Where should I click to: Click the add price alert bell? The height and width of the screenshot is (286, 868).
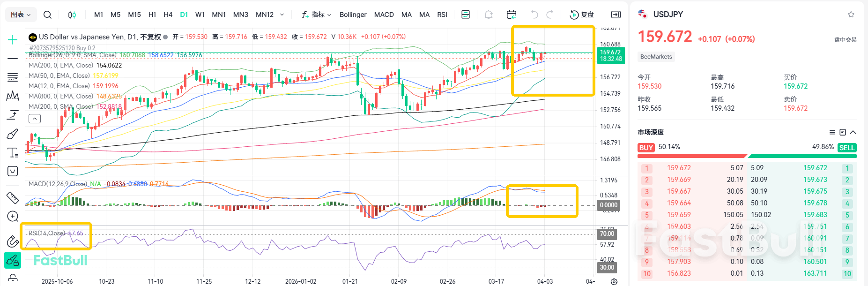pyautogui.click(x=489, y=15)
